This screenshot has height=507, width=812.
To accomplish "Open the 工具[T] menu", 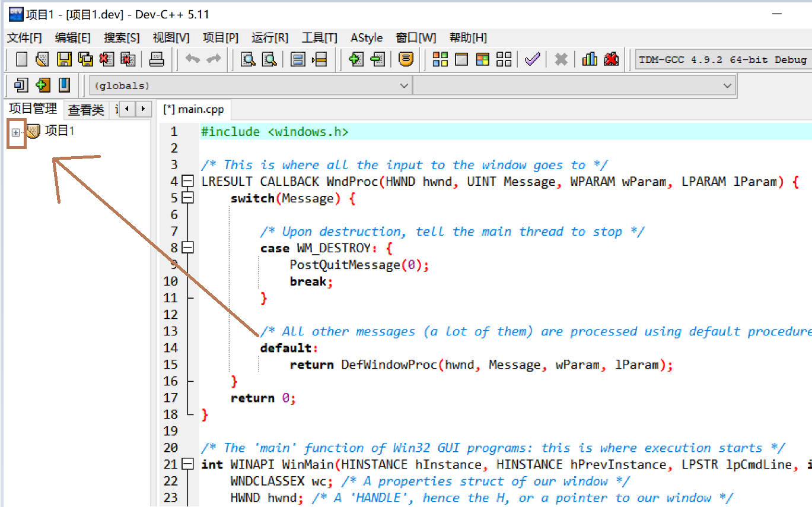I will [319, 38].
